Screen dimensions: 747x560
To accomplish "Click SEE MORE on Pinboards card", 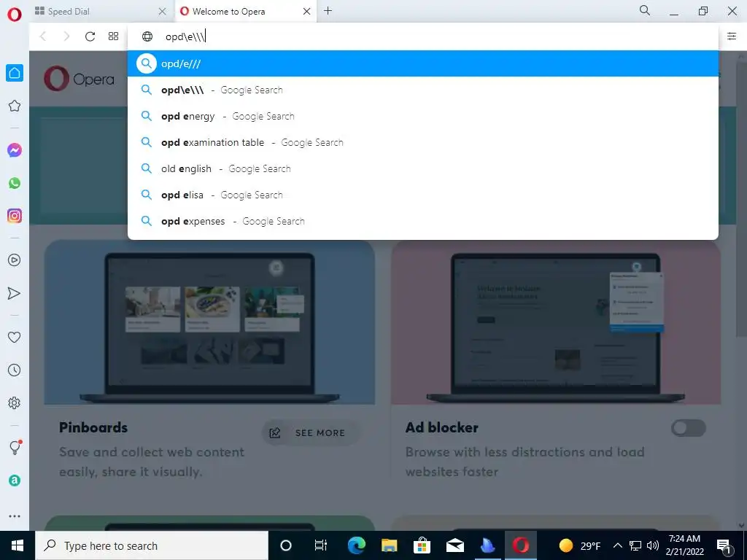I will coord(311,432).
